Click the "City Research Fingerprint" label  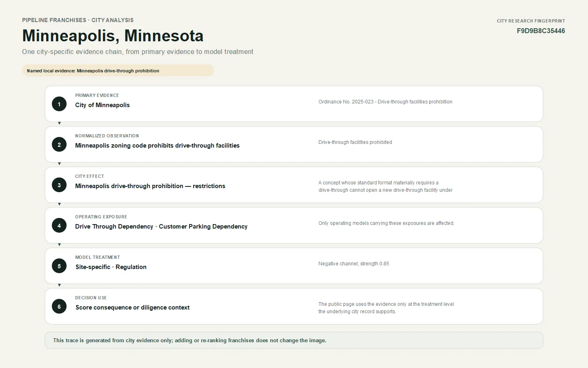point(531,21)
